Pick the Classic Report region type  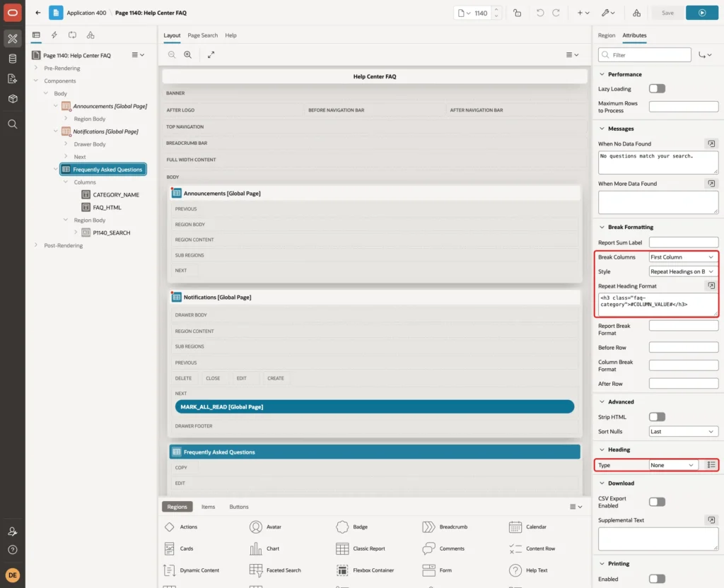pos(361,548)
